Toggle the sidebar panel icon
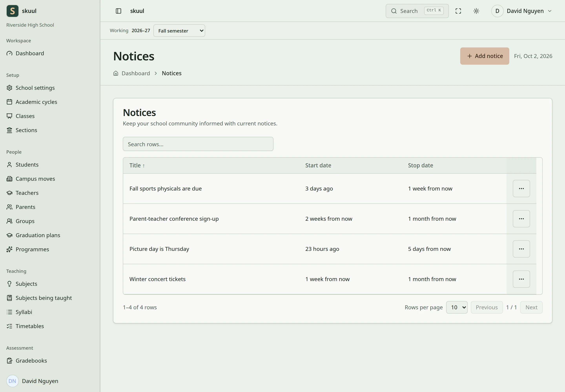This screenshot has height=392, width=565. (118, 11)
